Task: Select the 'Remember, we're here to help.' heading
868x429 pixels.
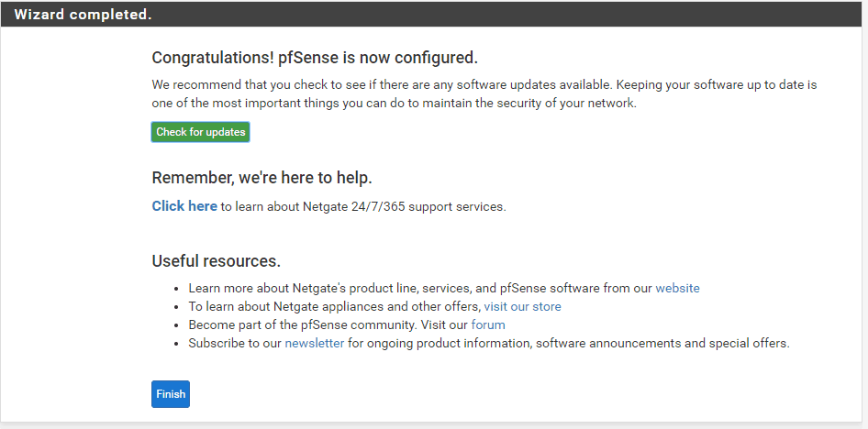Action: 262,178
